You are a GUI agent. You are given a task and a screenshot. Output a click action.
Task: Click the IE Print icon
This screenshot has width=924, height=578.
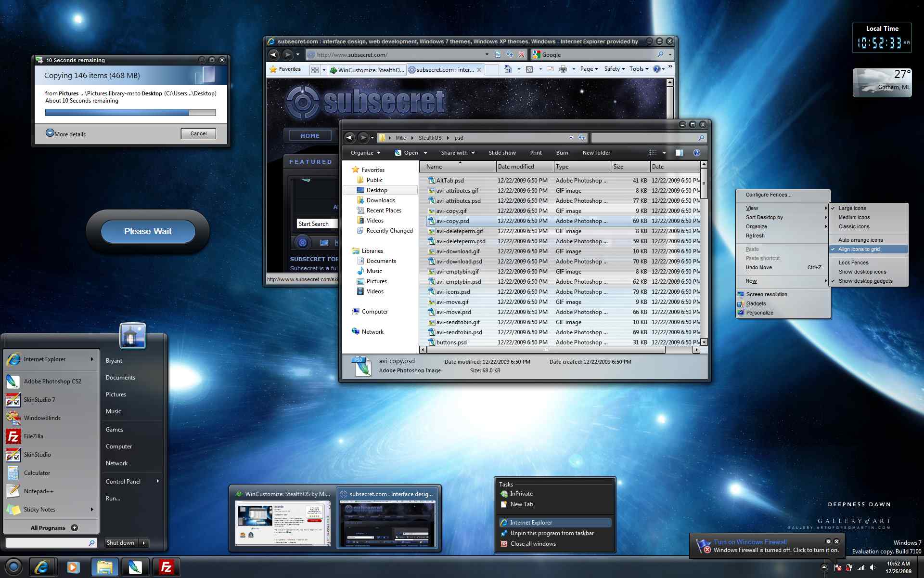[x=563, y=69]
